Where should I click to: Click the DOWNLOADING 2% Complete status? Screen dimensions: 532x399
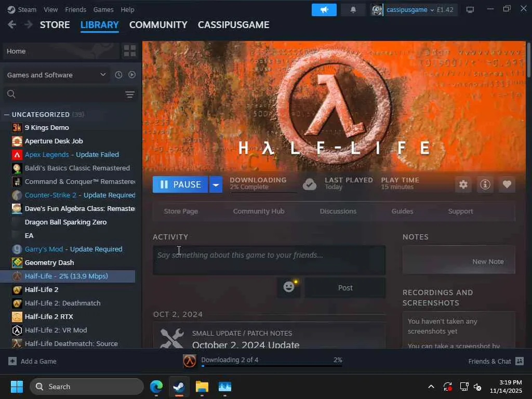(262, 183)
